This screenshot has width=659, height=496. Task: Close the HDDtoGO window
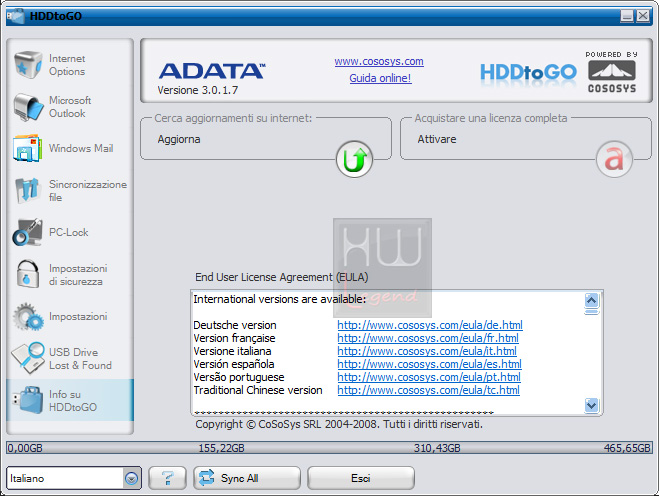coord(643,16)
